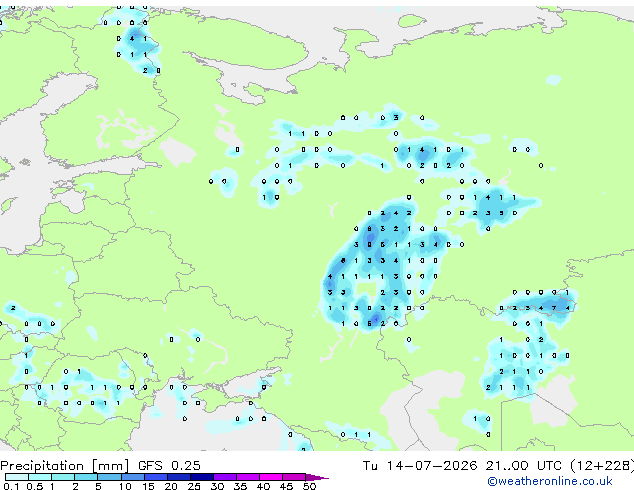Choose the 25–30 mm darkest blue swatch

tap(201, 477)
